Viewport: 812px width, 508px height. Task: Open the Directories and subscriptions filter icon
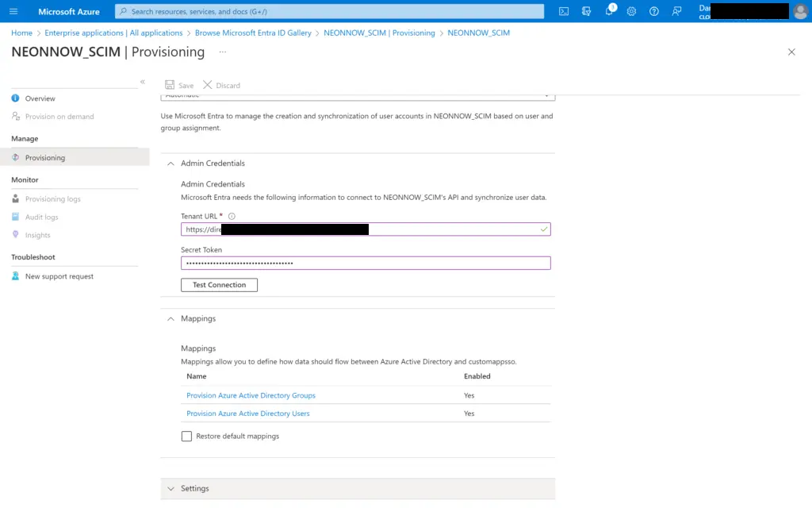point(588,11)
